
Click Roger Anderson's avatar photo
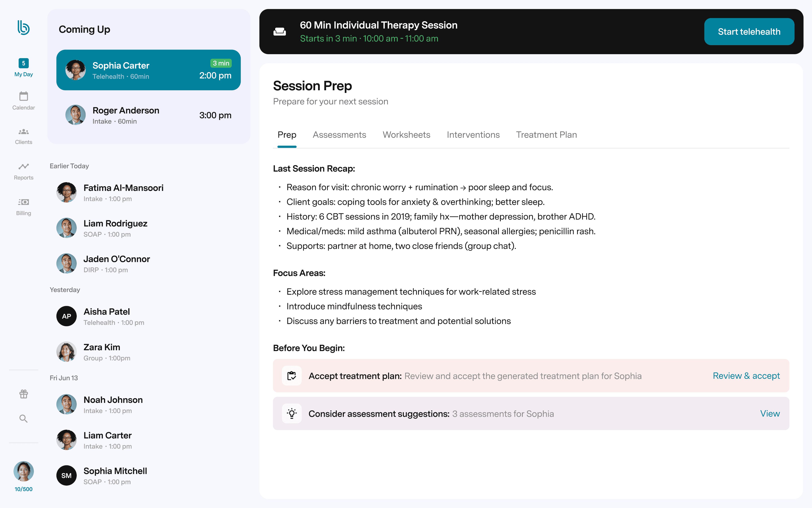pyautogui.click(x=76, y=115)
